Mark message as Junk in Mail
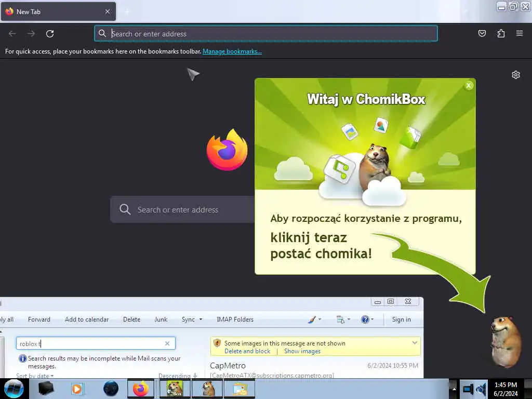The image size is (532, 399). click(161, 320)
